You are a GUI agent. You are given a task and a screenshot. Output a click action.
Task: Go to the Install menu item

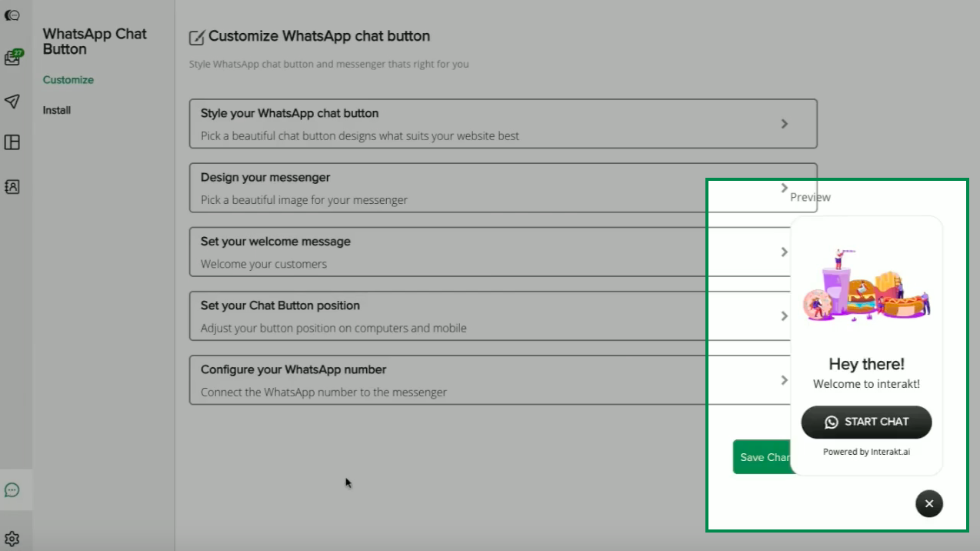tap(57, 110)
